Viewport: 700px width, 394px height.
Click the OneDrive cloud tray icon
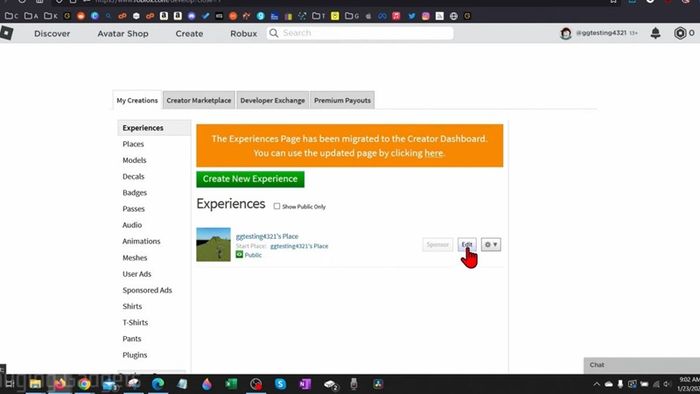(x=608, y=384)
